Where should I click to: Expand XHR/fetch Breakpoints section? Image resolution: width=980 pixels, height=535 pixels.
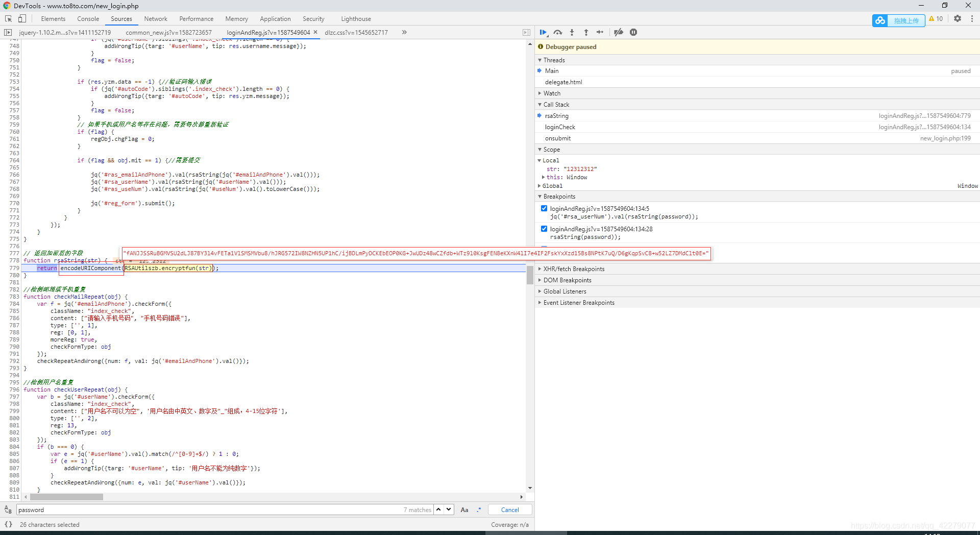[x=574, y=269]
